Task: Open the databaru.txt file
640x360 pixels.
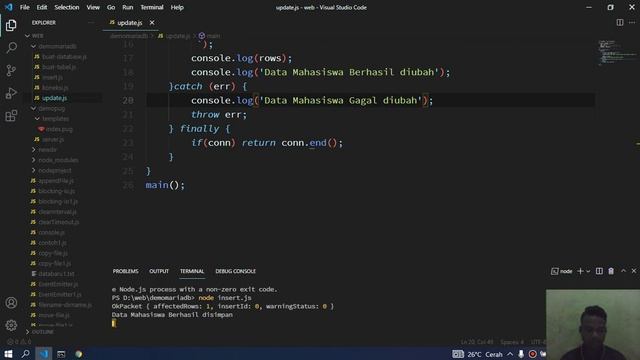Action: point(56,274)
